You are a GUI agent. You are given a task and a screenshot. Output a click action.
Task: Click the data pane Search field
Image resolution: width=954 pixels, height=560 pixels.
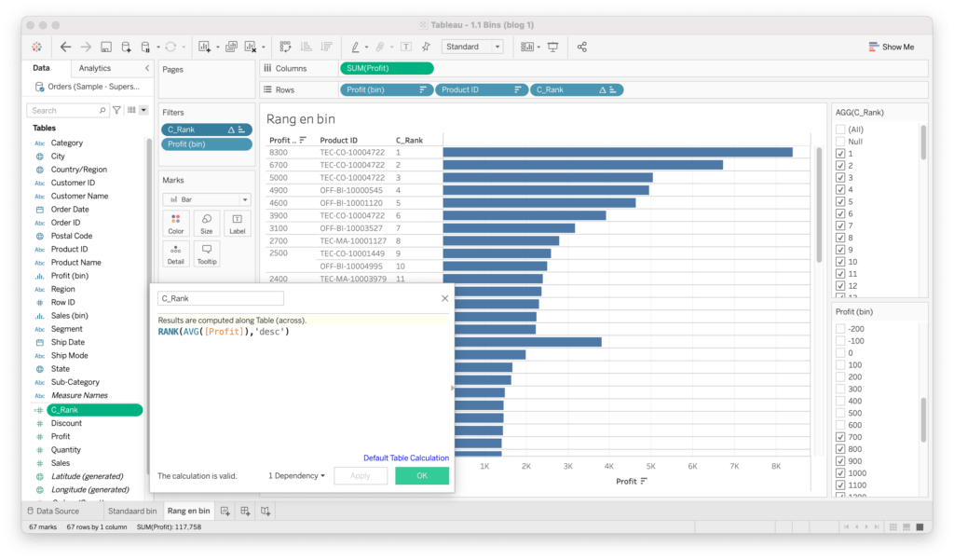point(70,110)
